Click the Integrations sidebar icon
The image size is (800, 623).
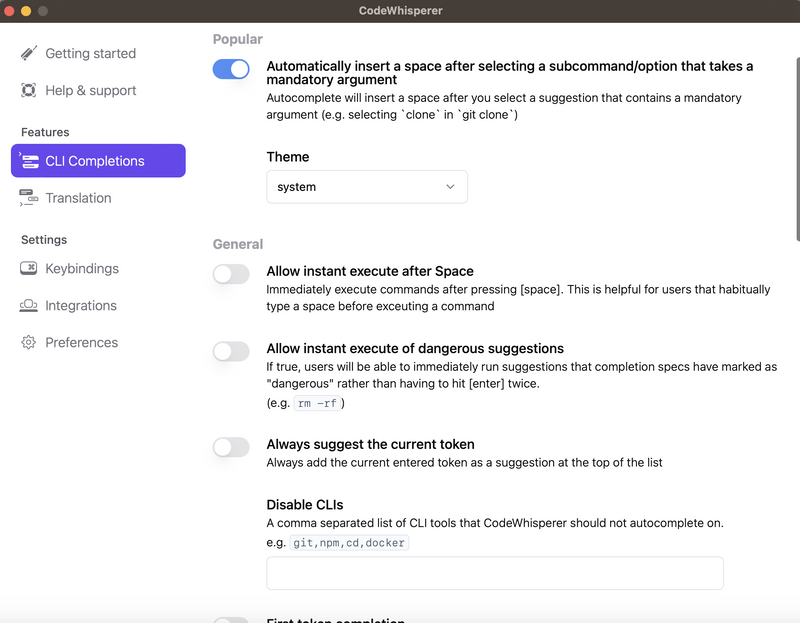pyautogui.click(x=29, y=306)
